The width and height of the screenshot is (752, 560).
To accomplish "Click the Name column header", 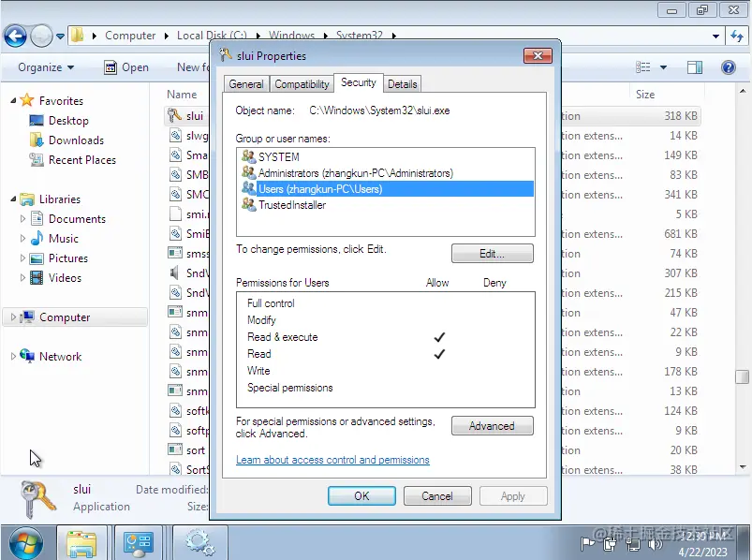I will click(182, 95).
